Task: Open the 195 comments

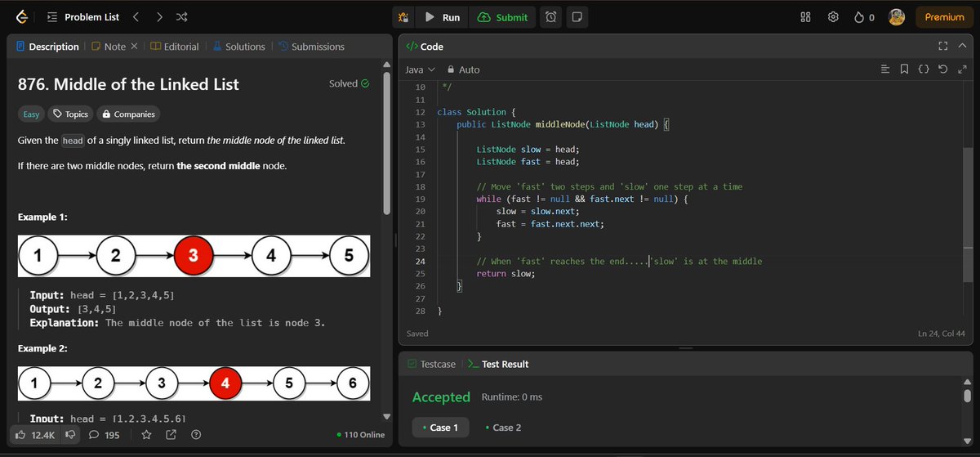Action: pyautogui.click(x=104, y=435)
